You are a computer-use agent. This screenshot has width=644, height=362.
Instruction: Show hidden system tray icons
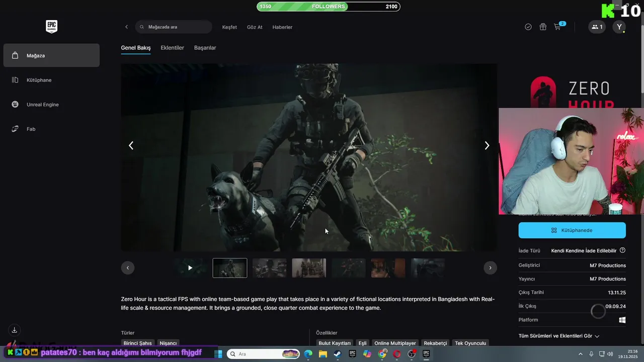[x=582, y=354]
